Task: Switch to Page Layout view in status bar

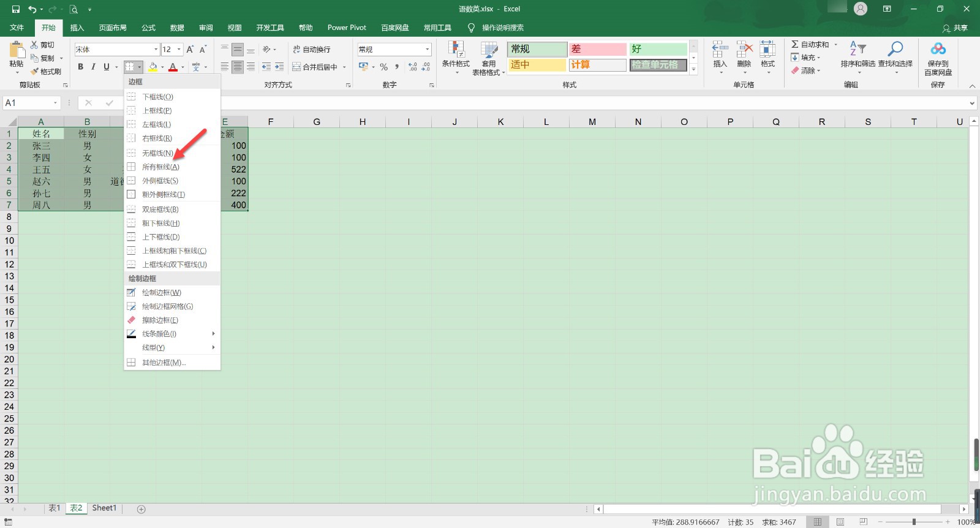Action: (x=840, y=522)
